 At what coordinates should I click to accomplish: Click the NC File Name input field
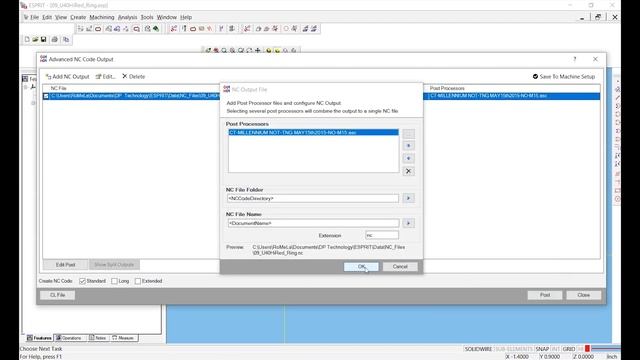pyautogui.click(x=313, y=223)
